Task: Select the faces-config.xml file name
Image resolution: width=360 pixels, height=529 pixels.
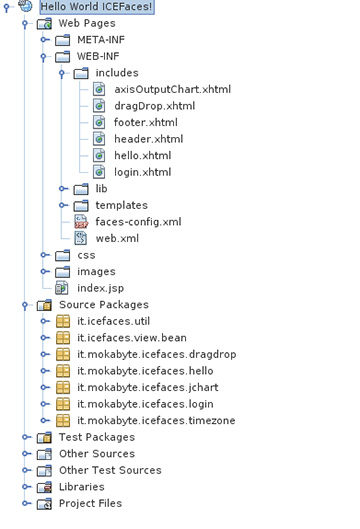Action: tap(138, 222)
